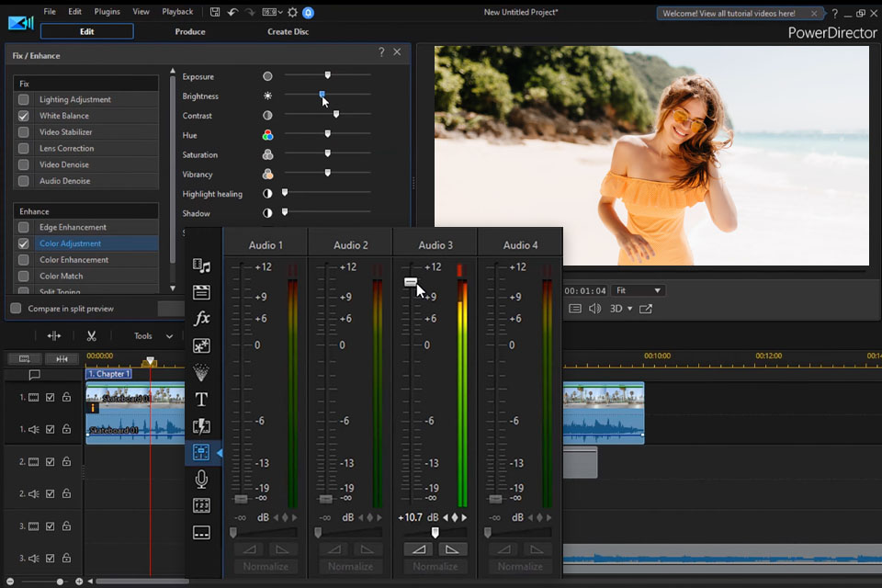The image size is (882, 588).
Task: Select the 1. Chapter 1 marker
Action: pos(108,374)
